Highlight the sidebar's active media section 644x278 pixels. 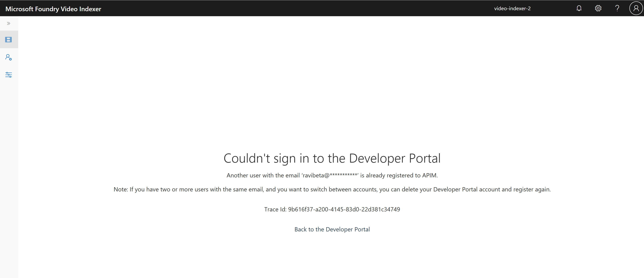tap(9, 39)
